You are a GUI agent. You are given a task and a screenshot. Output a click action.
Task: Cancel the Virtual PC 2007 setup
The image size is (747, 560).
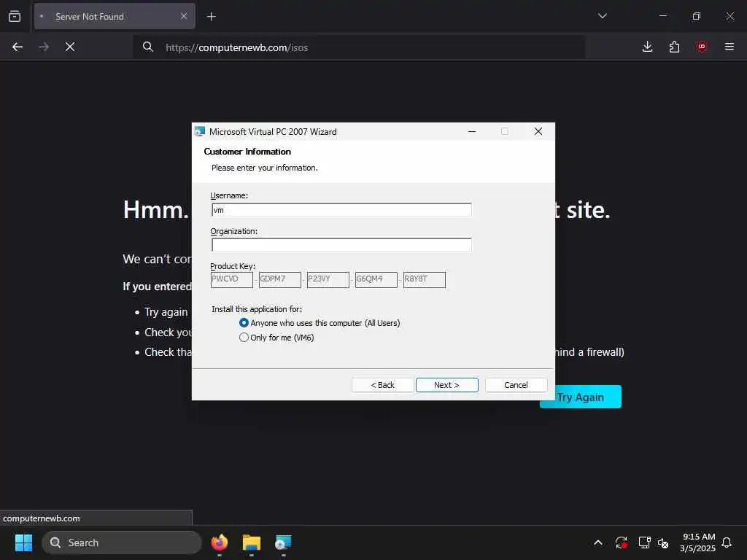(516, 385)
